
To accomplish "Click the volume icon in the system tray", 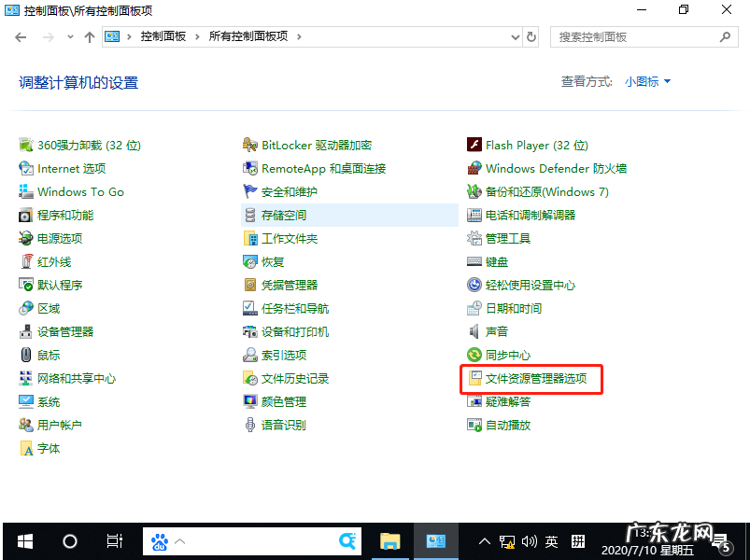I will coord(526,541).
